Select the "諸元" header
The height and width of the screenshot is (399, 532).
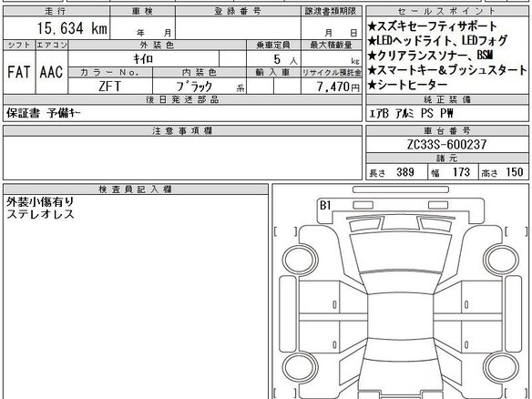pyautogui.click(x=447, y=159)
